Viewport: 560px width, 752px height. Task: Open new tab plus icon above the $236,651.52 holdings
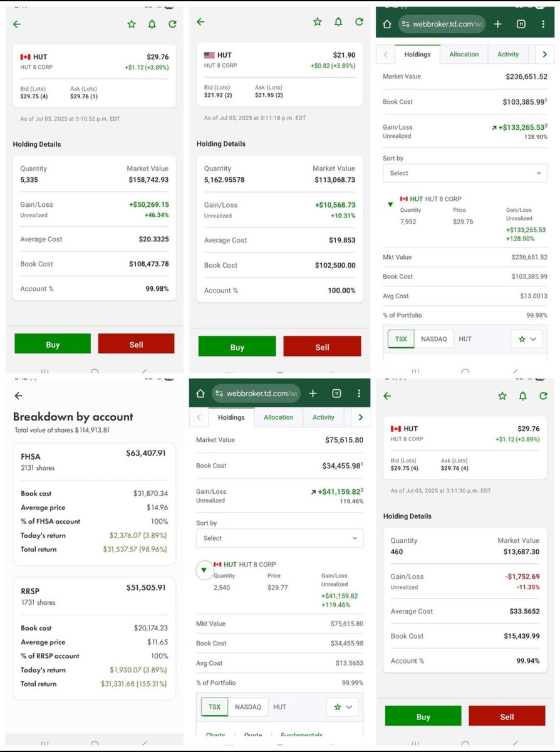coord(497,24)
